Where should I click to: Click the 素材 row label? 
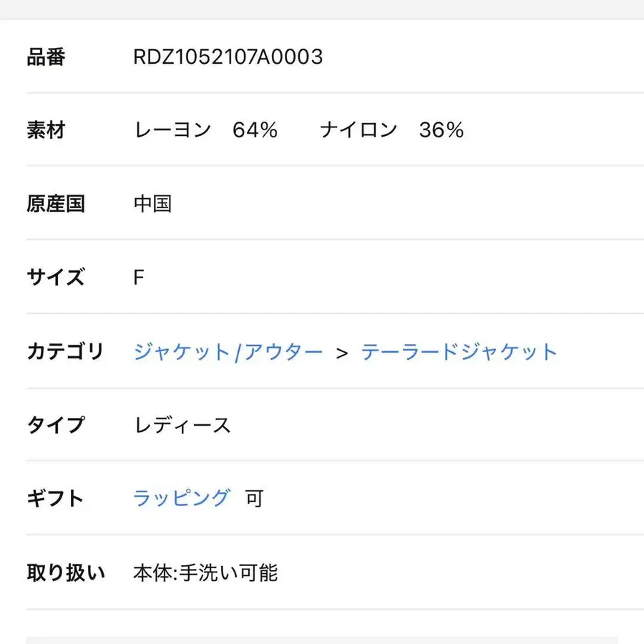coord(47,130)
